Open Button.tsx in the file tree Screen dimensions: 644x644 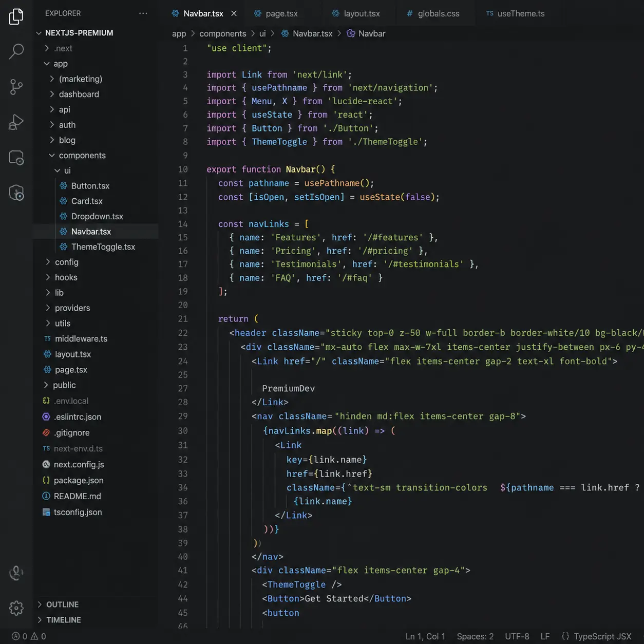[x=90, y=186]
